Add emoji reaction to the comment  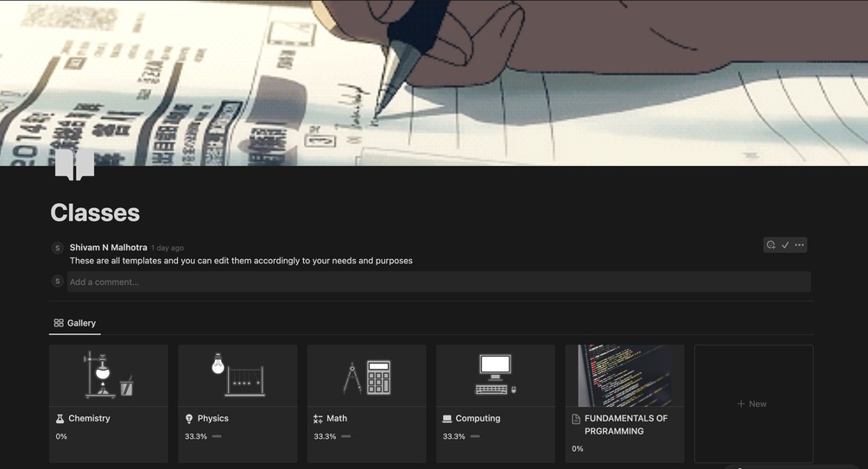[770, 244]
